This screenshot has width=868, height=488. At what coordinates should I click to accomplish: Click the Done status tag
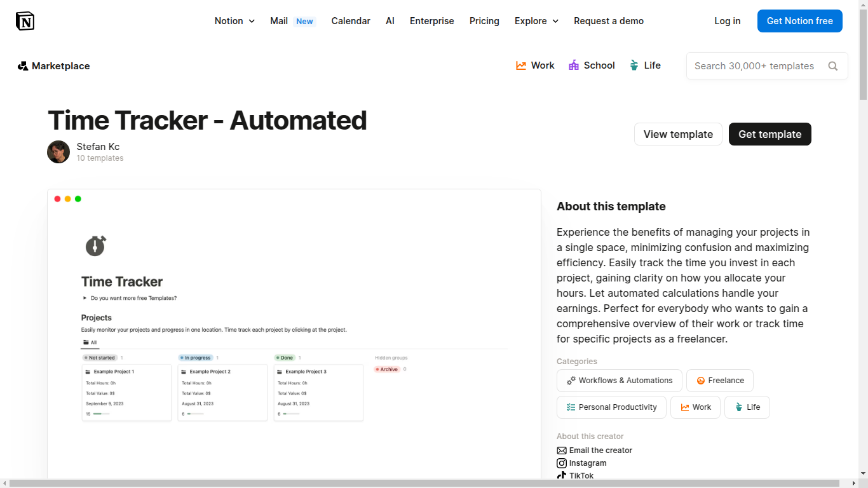[285, 358]
